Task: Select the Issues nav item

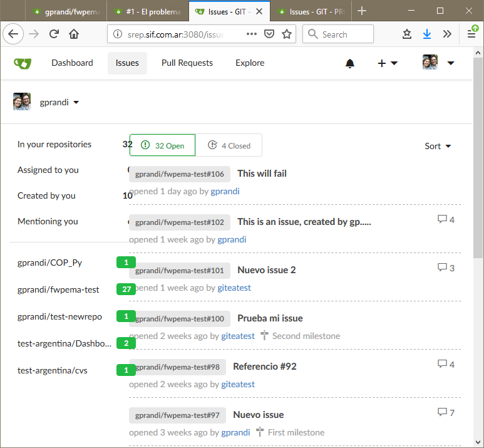Action: [x=127, y=63]
